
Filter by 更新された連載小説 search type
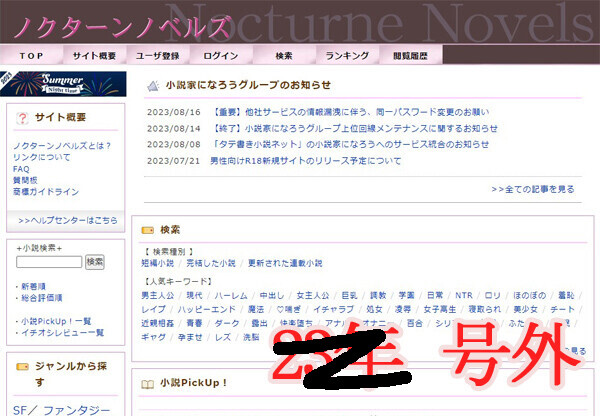tap(285, 263)
